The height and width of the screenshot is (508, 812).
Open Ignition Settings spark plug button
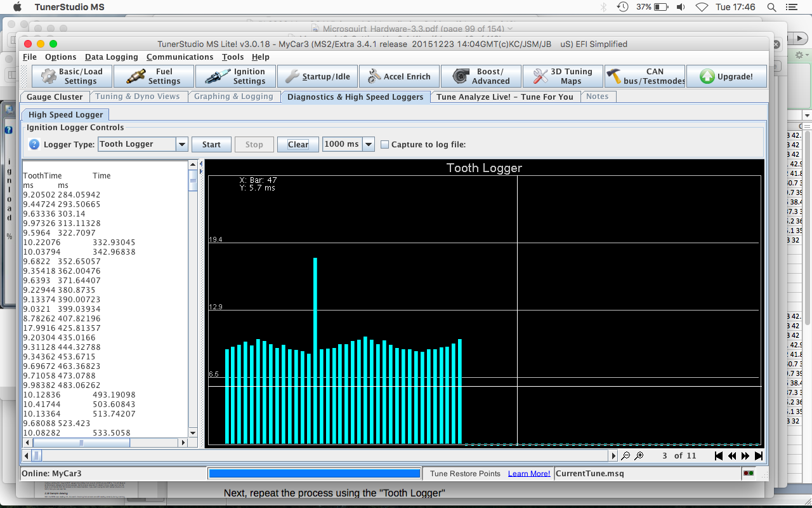pos(235,76)
